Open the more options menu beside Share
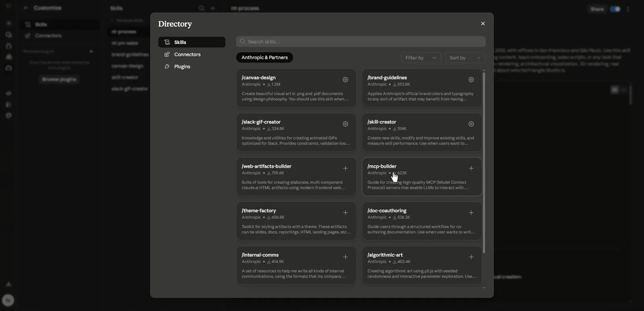The image size is (644, 311). pos(628,9)
